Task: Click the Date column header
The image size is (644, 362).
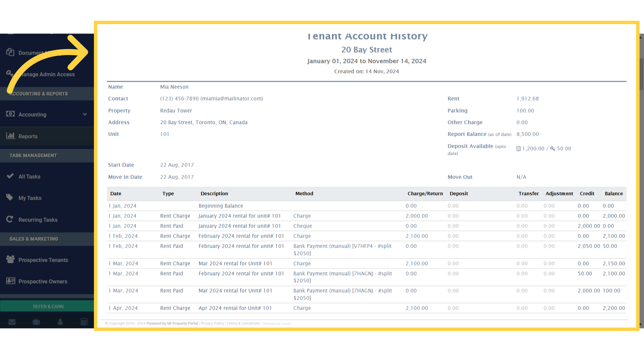Action: 116,193
